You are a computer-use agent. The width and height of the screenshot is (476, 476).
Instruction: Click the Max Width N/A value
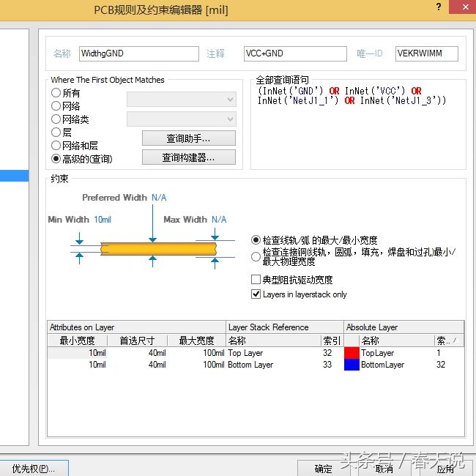(x=219, y=219)
